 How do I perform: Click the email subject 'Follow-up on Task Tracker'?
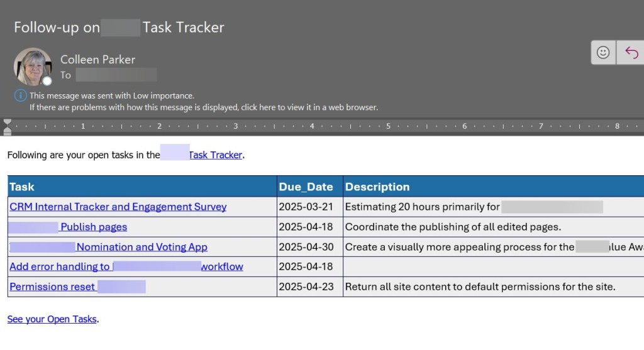click(119, 28)
